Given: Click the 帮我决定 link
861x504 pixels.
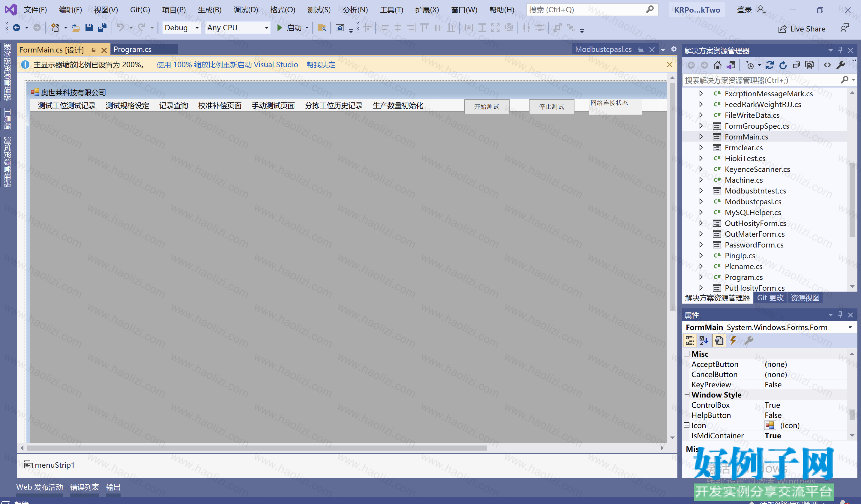Looking at the screenshot, I should 321,64.
